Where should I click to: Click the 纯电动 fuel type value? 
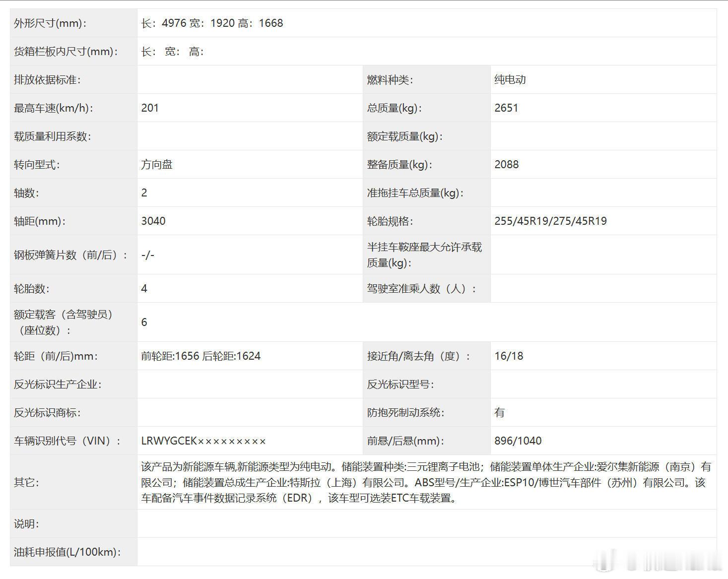click(x=510, y=79)
